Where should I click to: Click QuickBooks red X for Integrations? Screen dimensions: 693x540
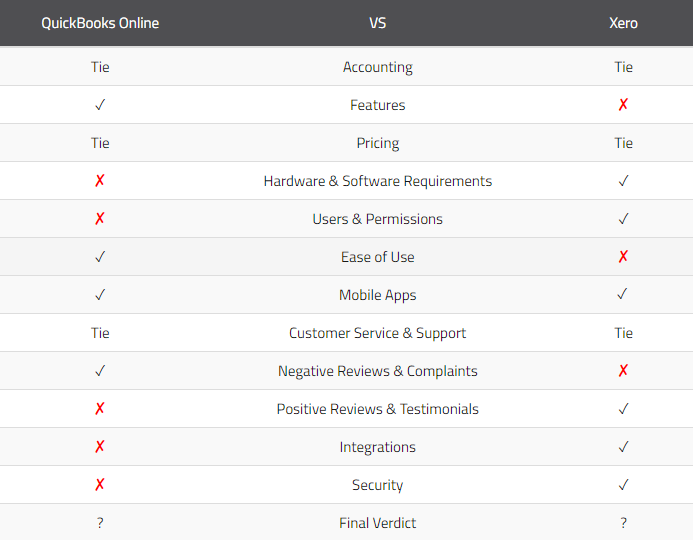point(100,446)
